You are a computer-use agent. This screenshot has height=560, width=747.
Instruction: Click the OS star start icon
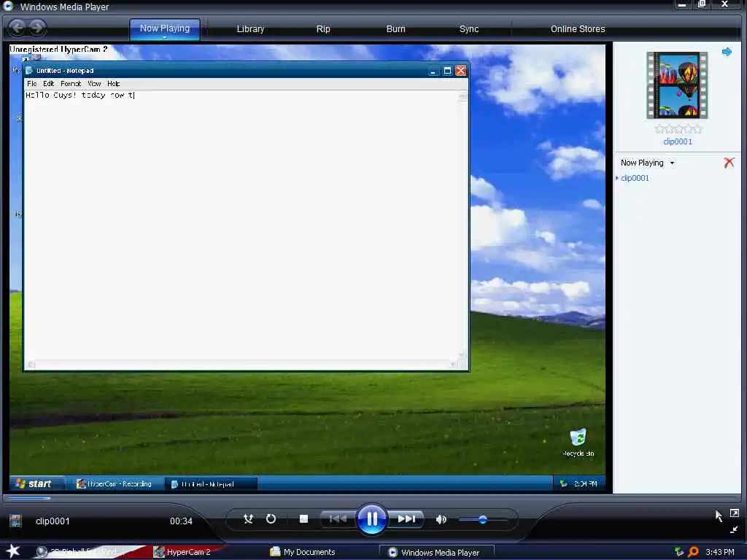pos(13,551)
